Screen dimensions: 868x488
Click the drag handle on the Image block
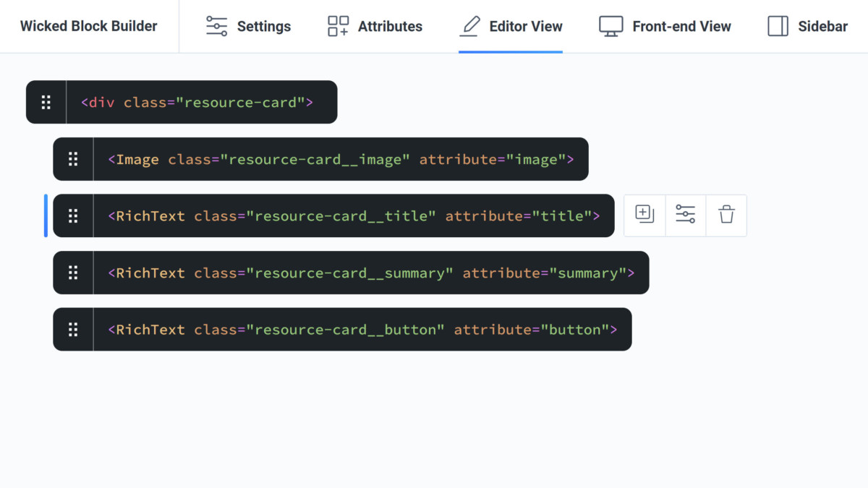click(73, 159)
